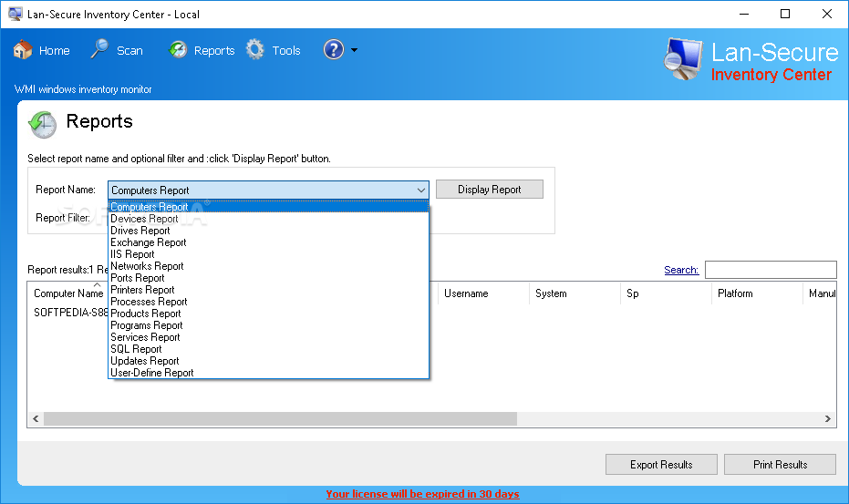This screenshot has height=504, width=849.
Task: Maximize the Inventory Center window
Action: [x=785, y=14]
